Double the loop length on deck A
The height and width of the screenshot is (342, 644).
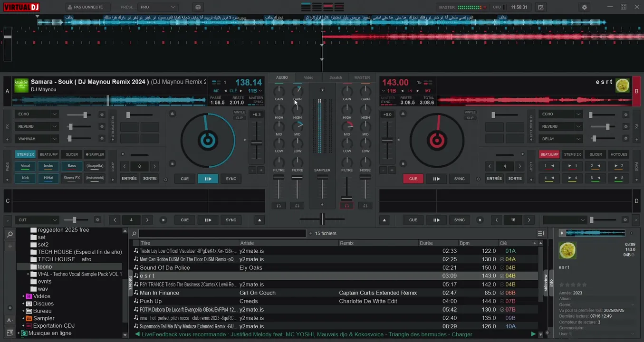(x=154, y=166)
